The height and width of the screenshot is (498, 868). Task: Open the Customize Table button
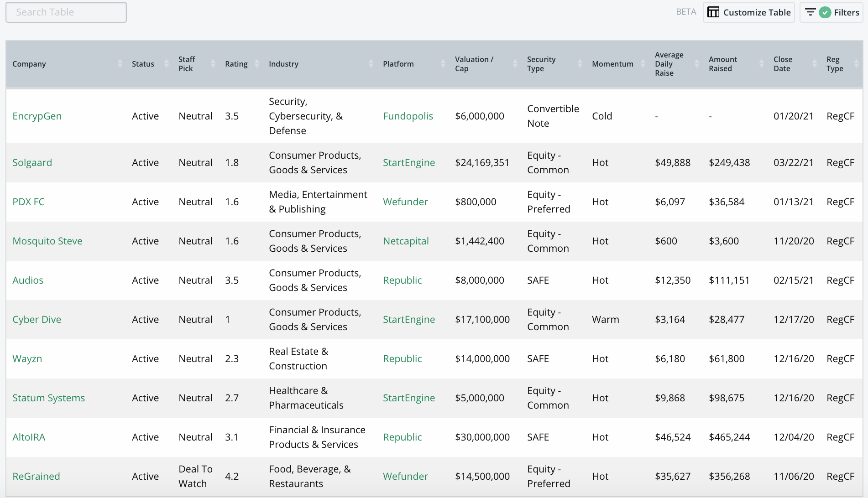749,12
